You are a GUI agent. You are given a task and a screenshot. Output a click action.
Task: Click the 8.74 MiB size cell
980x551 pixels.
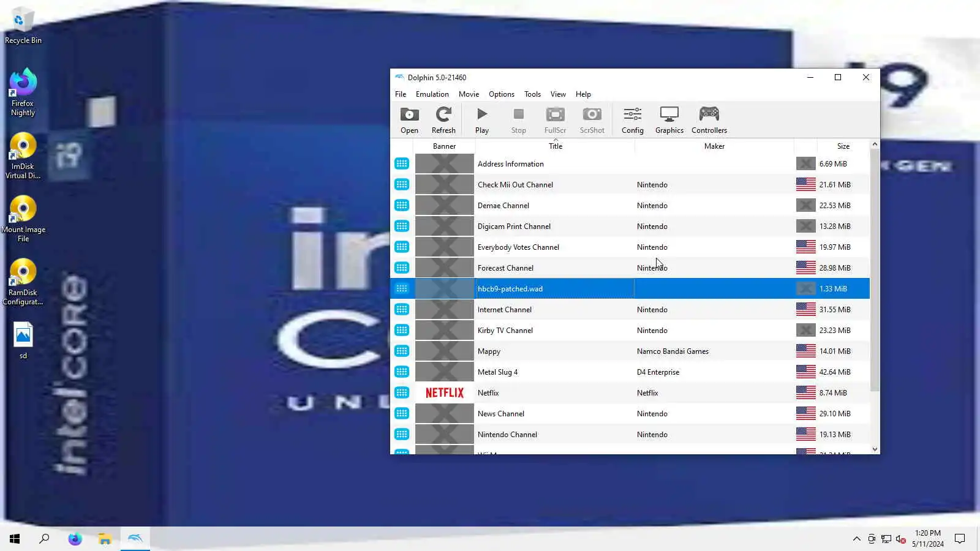833,393
